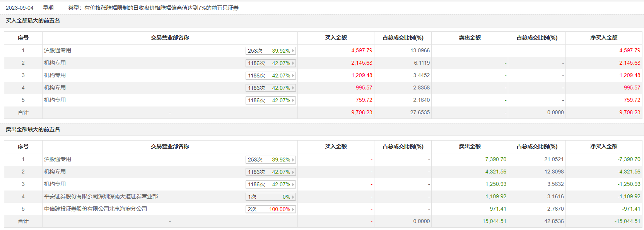Click arrow icon in buy table row 5 badge
The image size is (644, 230).
(293, 100)
